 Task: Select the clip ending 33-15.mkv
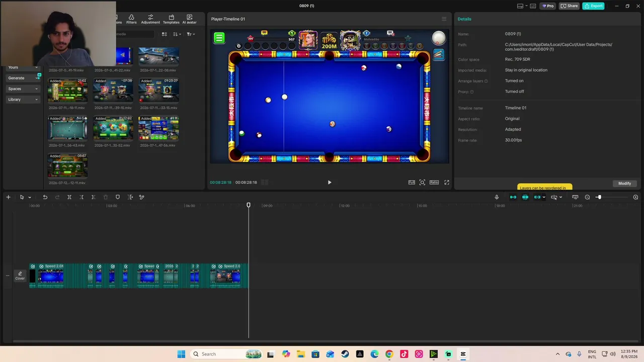(158, 90)
